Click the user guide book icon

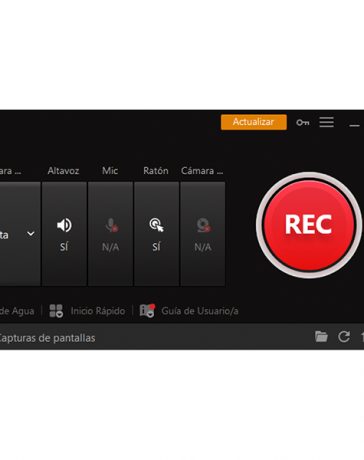(x=147, y=310)
